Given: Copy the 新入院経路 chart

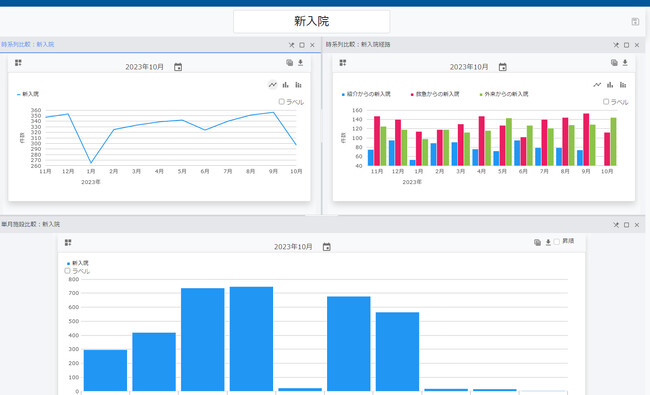Looking at the screenshot, I should click(x=614, y=63).
